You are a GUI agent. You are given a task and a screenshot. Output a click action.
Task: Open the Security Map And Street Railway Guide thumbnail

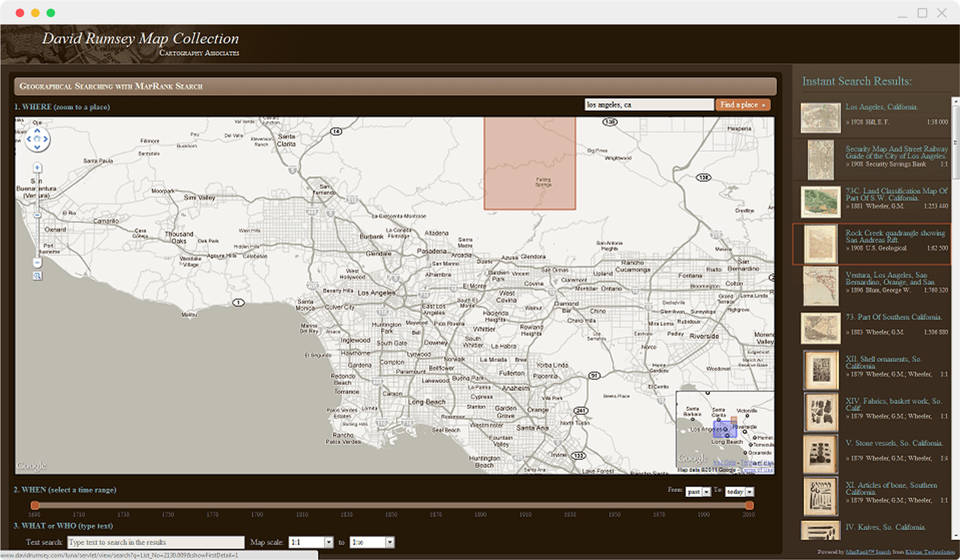821,160
